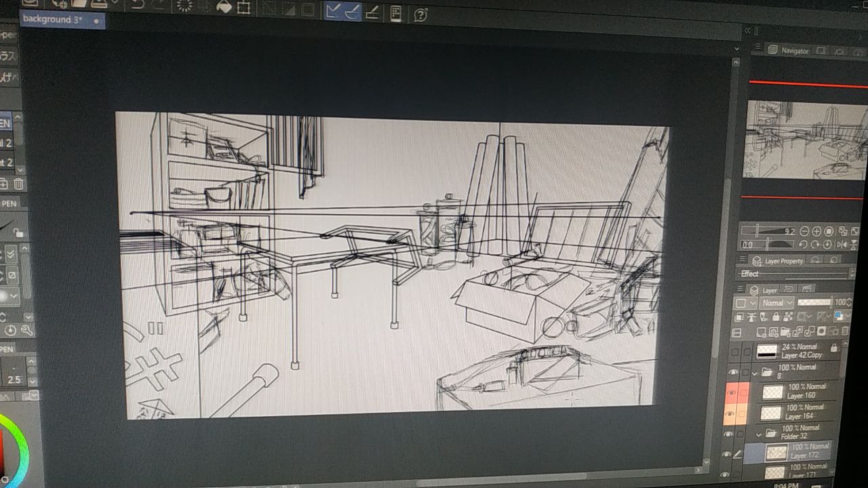868x488 pixels.
Task: Click the smartphone connect icon in the toolbar
Action: pyautogui.click(x=396, y=14)
